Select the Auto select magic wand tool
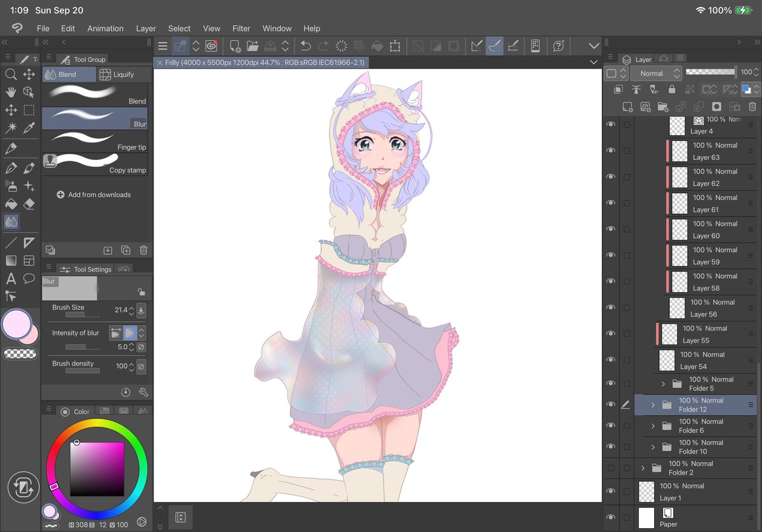The width and height of the screenshot is (762, 532). pos(11,128)
